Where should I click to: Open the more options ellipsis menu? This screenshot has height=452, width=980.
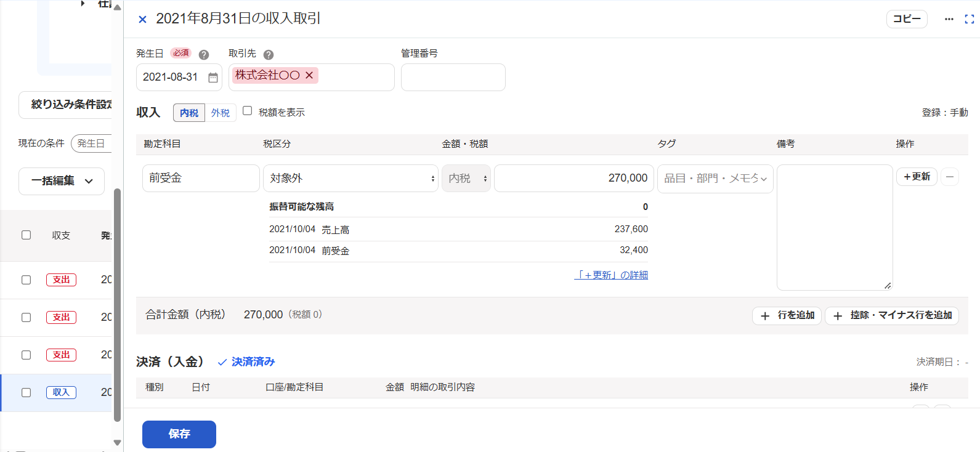click(x=949, y=19)
